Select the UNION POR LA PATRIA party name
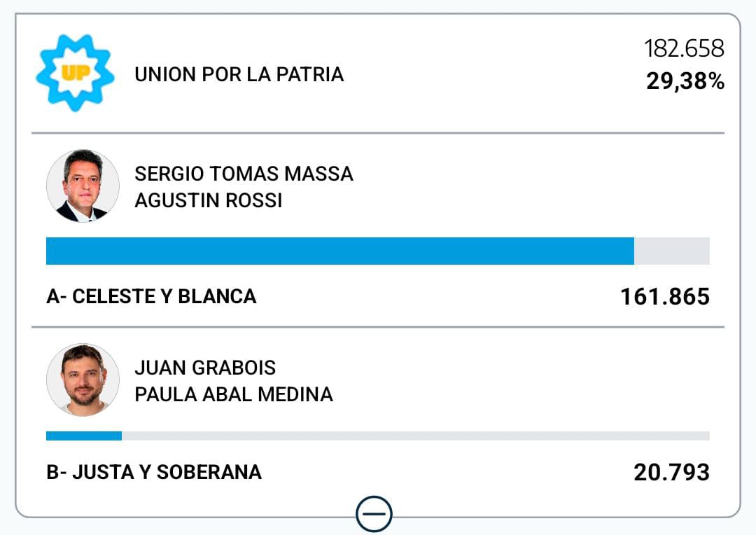756x535 pixels. point(239,74)
